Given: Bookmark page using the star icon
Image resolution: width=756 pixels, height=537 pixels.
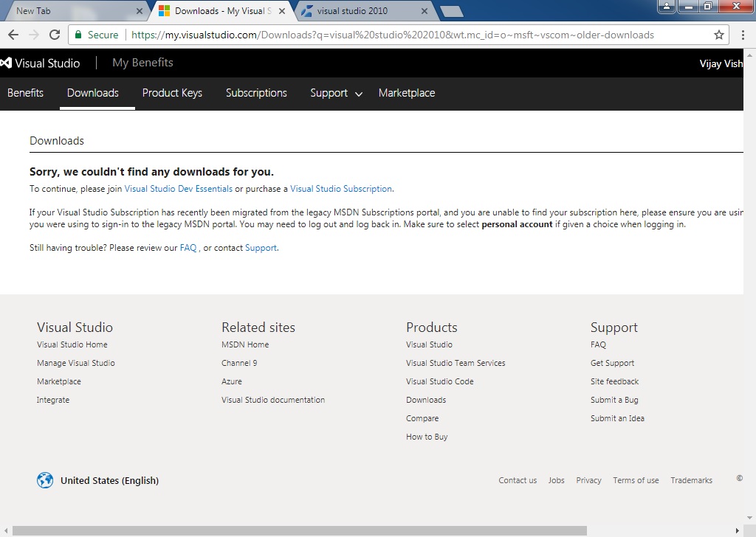Looking at the screenshot, I should coord(718,35).
